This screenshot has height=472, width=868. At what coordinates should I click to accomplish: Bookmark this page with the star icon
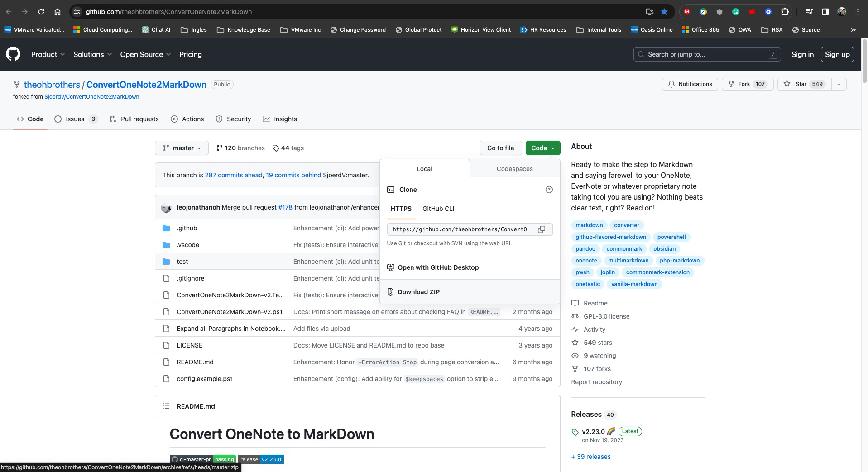tap(664, 12)
